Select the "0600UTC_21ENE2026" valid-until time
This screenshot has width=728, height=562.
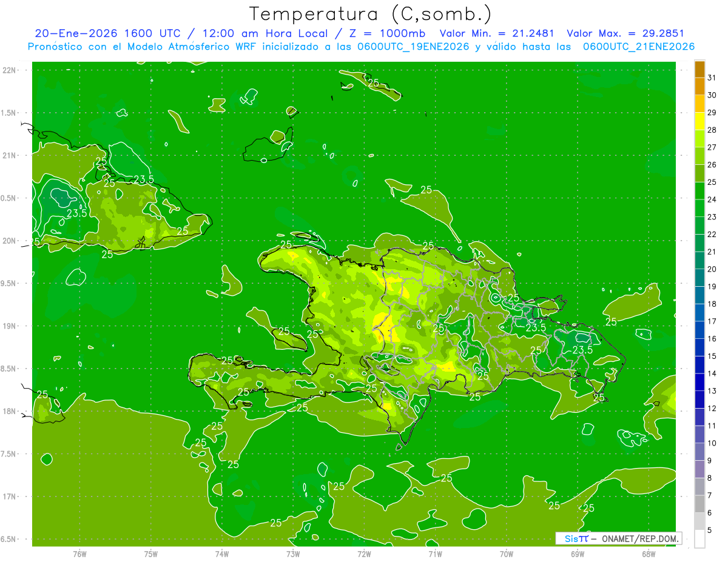pos(639,47)
